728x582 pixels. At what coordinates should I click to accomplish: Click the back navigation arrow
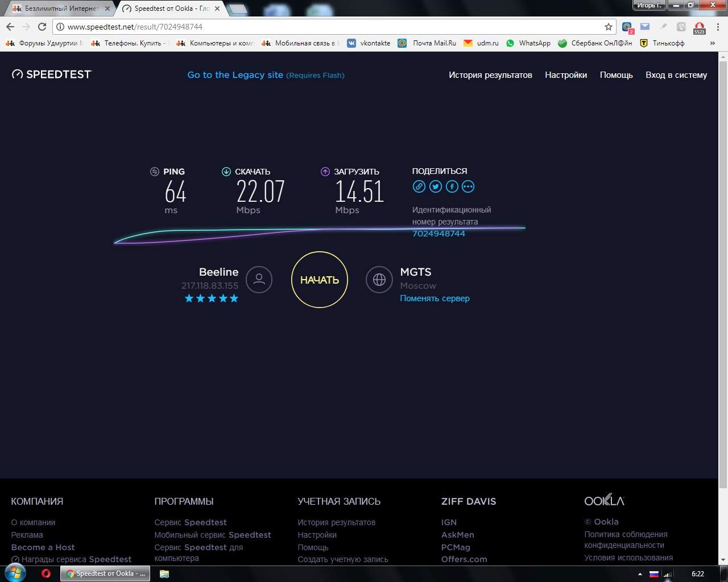(x=10, y=27)
